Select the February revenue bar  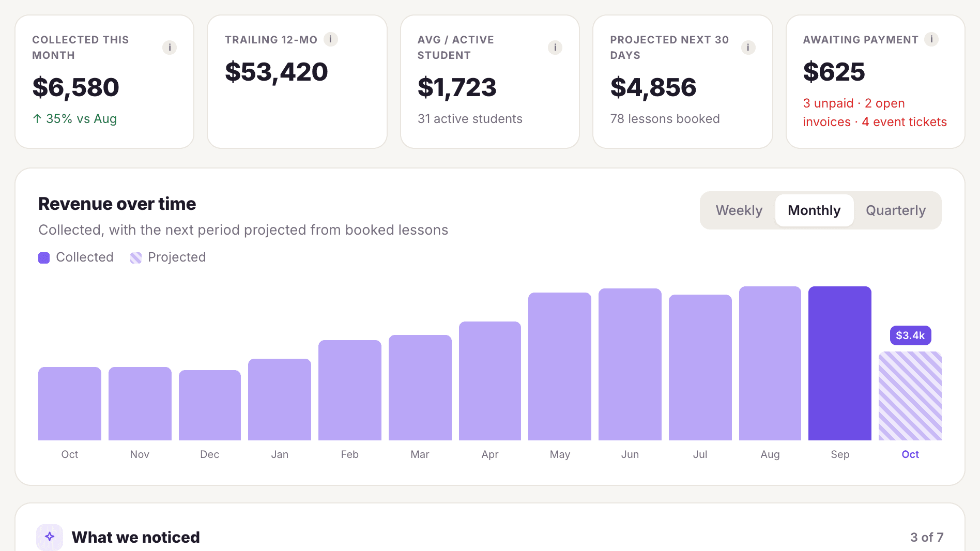coord(350,390)
